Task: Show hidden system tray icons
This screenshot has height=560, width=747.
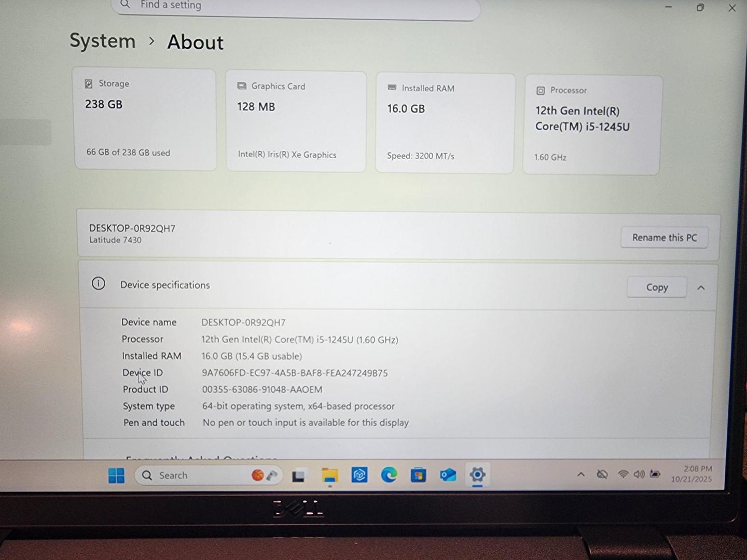Action: 581,474
